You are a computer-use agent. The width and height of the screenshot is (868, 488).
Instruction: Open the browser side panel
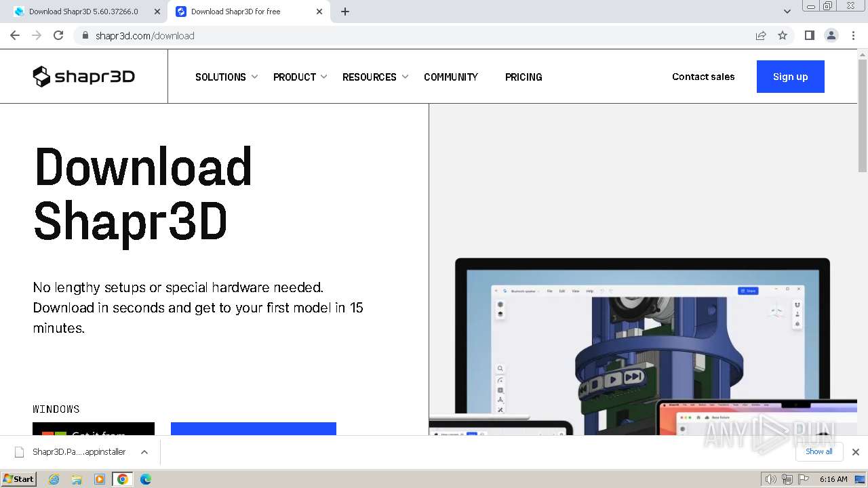[x=809, y=35]
